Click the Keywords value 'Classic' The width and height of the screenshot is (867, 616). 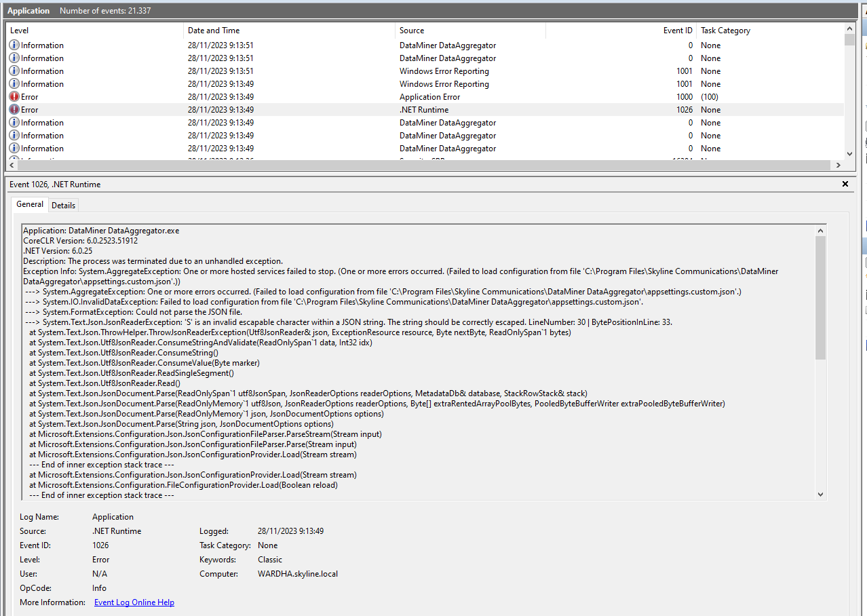pos(270,560)
